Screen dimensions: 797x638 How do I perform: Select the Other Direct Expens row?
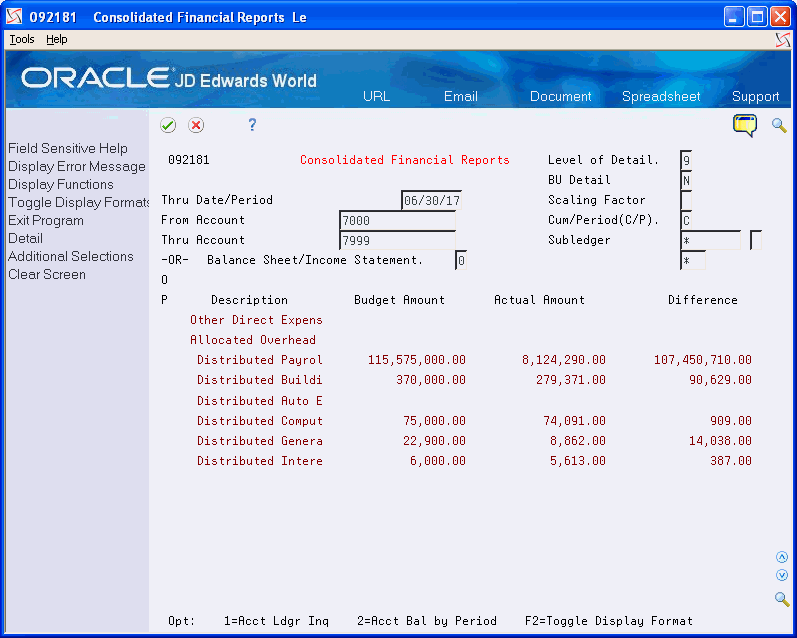(x=256, y=320)
